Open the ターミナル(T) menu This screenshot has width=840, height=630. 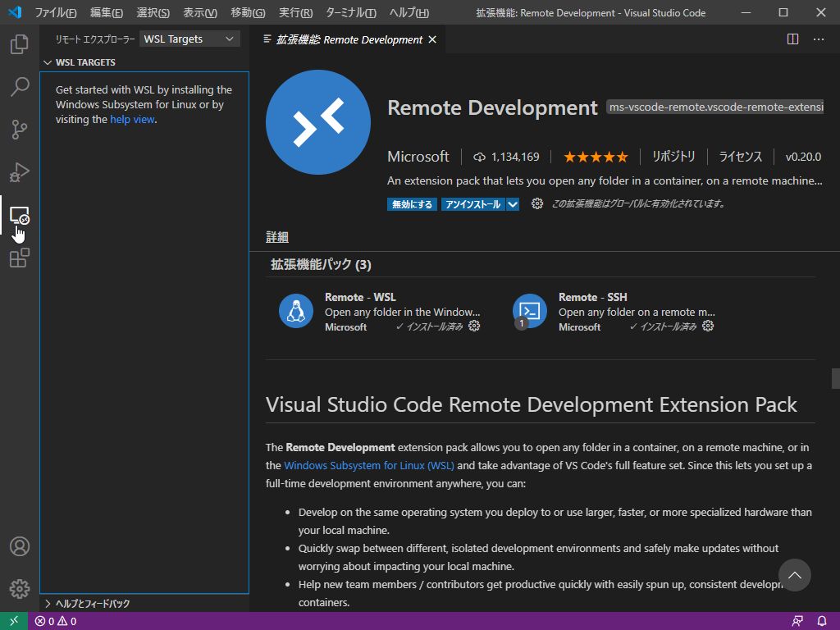pyautogui.click(x=351, y=12)
